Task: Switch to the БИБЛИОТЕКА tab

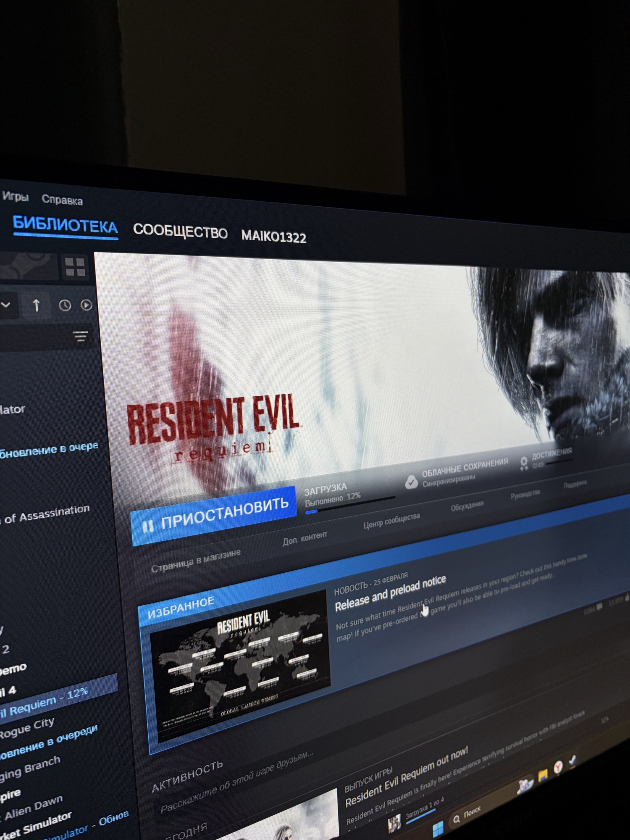Action: tap(65, 226)
